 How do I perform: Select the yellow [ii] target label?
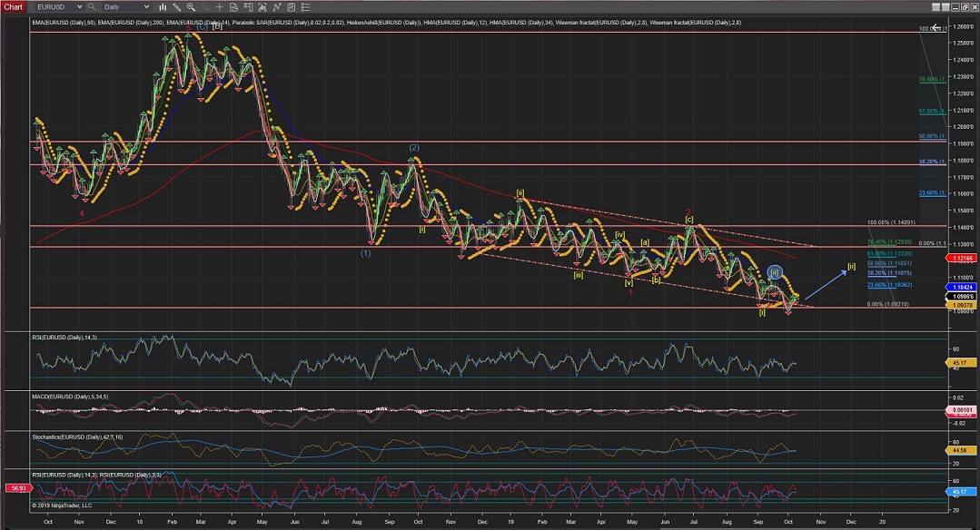[x=851, y=267]
